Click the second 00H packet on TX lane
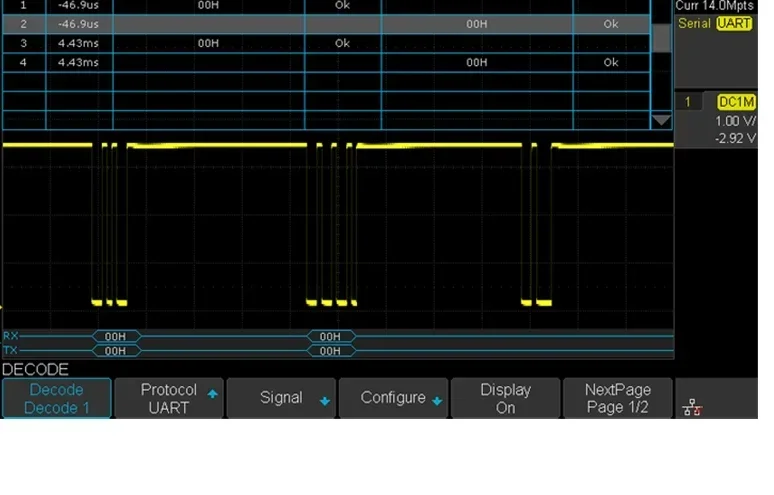The height and width of the screenshot is (495, 774). (330, 351)
